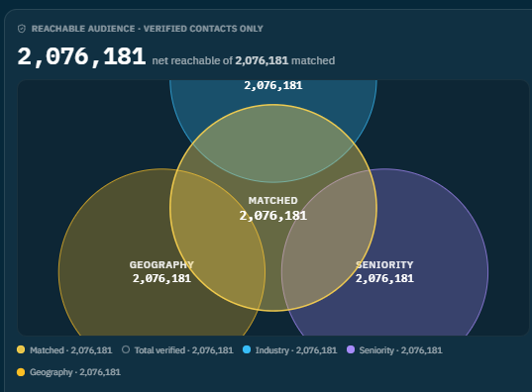Click the verified shield icon in header
The width and height of the screenshot is (532, 392).
pyautogui.click(x=22, y=29)
